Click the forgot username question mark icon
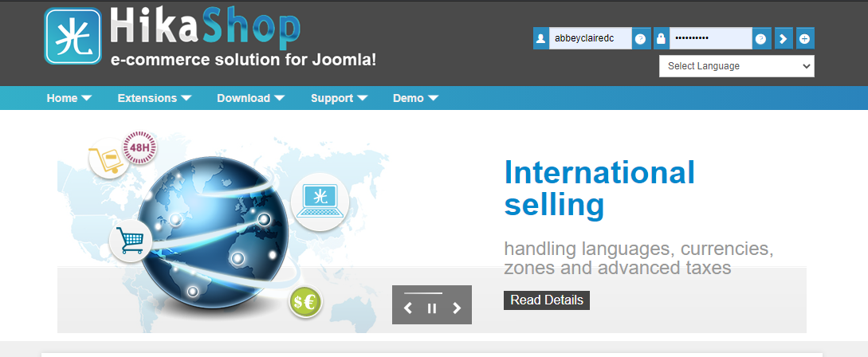 pyautogui.click(x=641, y=39)
